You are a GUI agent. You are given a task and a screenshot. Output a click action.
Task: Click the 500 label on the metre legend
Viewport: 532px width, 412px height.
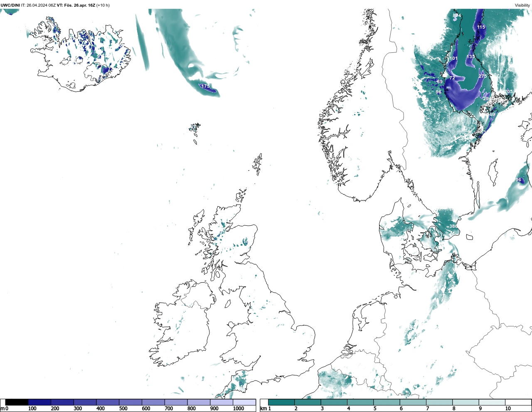coord(123,409)
